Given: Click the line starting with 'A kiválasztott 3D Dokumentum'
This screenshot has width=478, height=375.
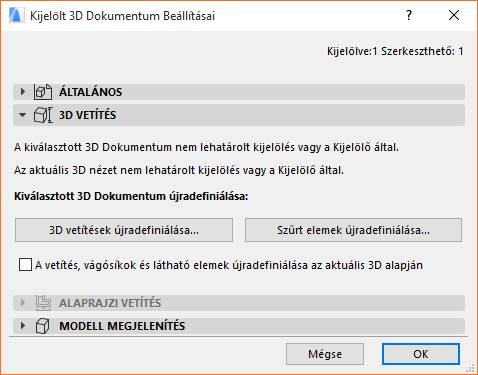Looking at the screenshot, I should click(206, 147).
